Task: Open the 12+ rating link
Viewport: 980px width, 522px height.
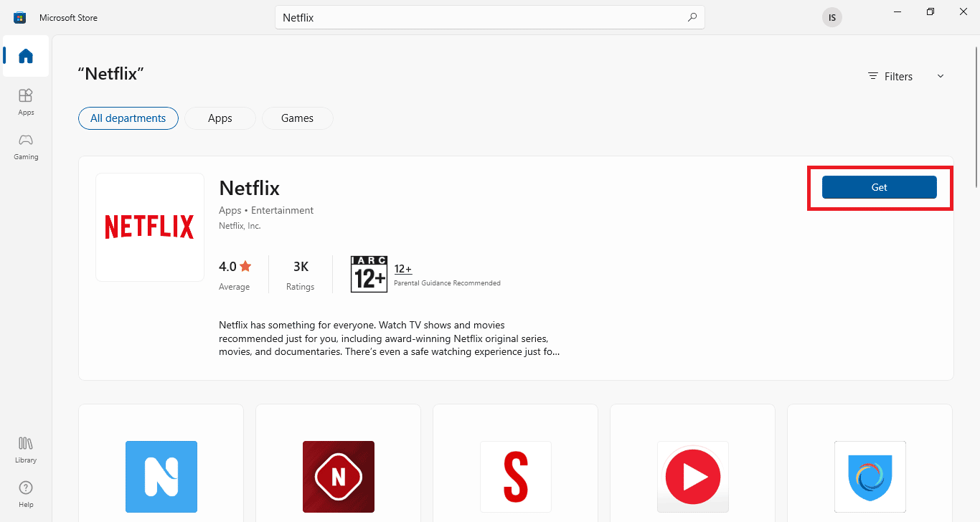Action: [x=403, y=269]
